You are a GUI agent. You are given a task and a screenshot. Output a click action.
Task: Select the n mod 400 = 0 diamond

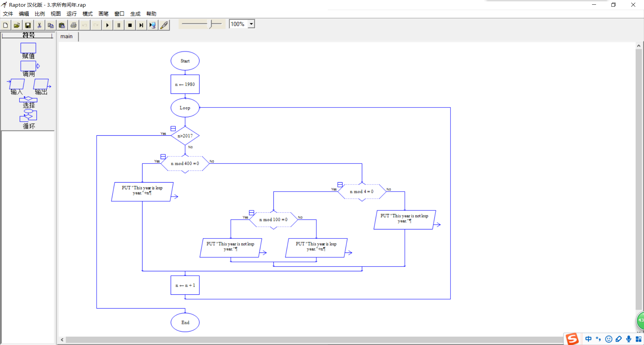click(x=185, y=164)
